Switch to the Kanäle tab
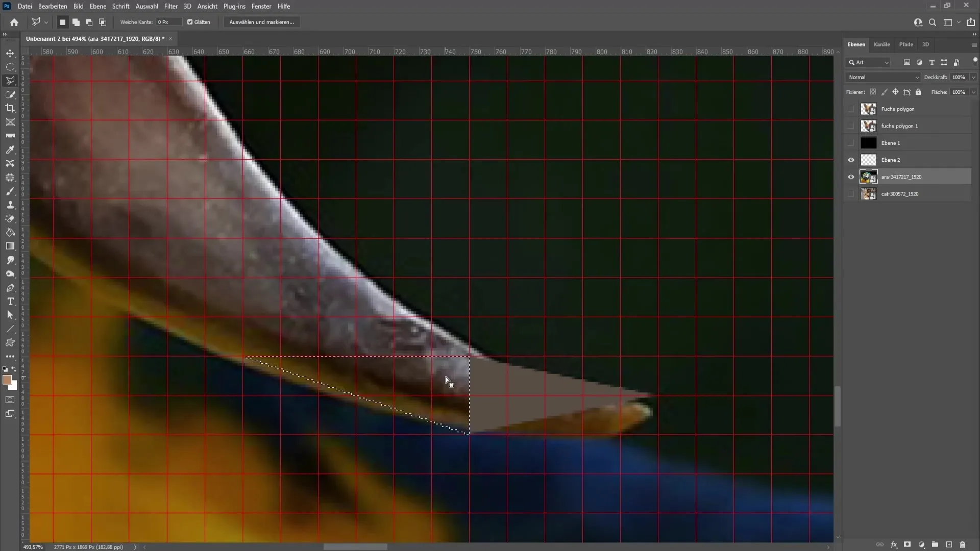 881,44
